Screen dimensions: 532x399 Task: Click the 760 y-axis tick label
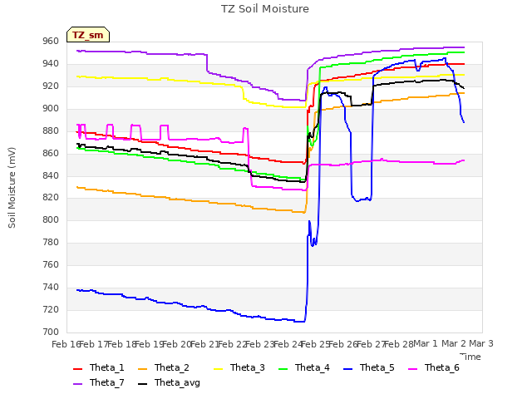(x=51, y=264)
